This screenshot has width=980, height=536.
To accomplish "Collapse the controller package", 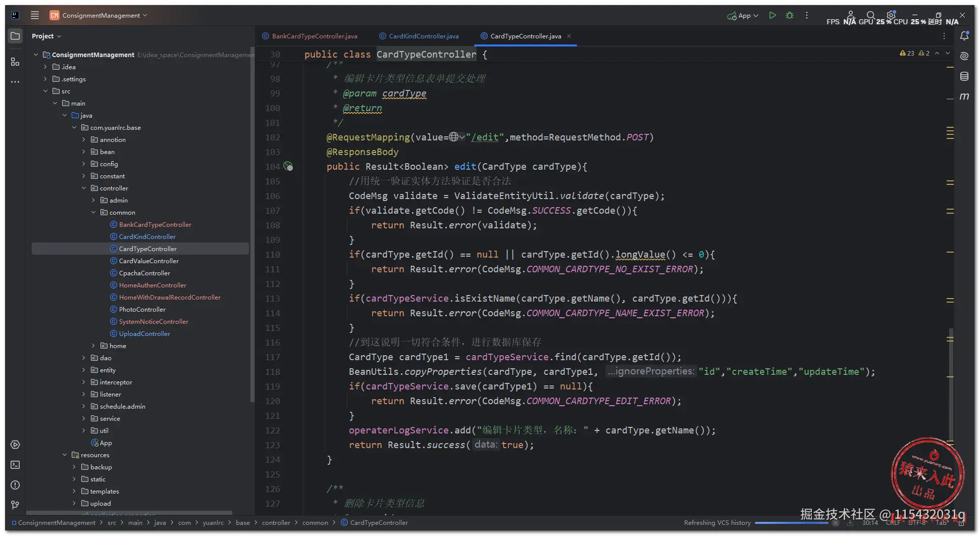I will coord(84,188).
